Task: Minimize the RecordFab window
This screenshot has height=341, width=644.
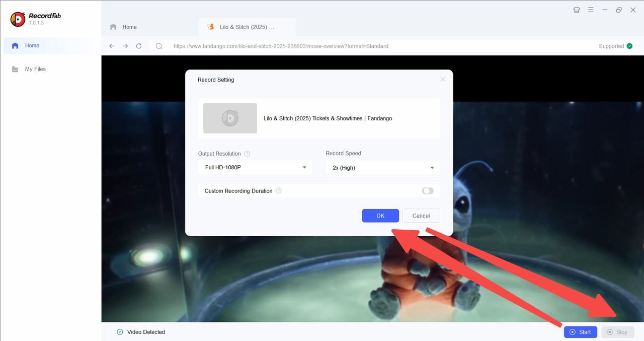Action: (x=605, y=10)
